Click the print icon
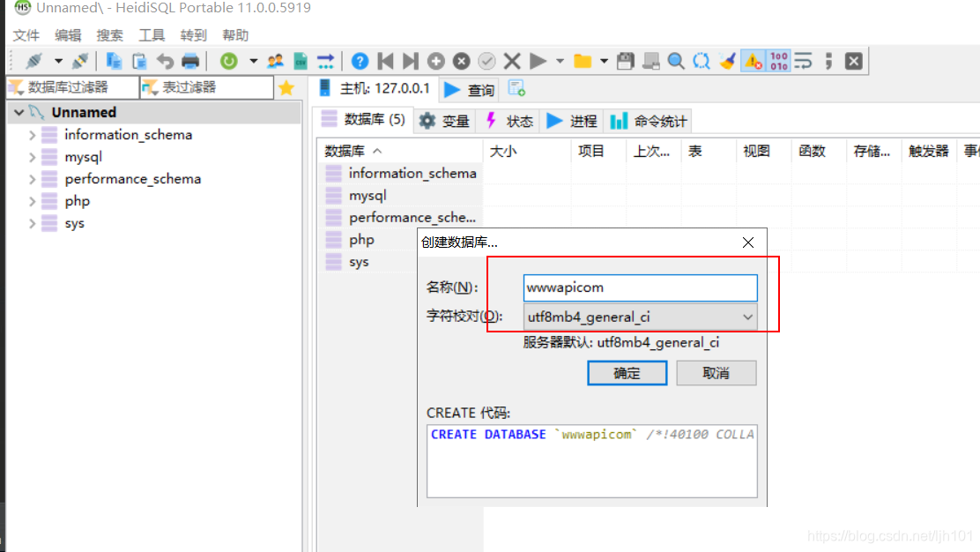This screenshot has width=980, height=552. (x=190, y=61)
